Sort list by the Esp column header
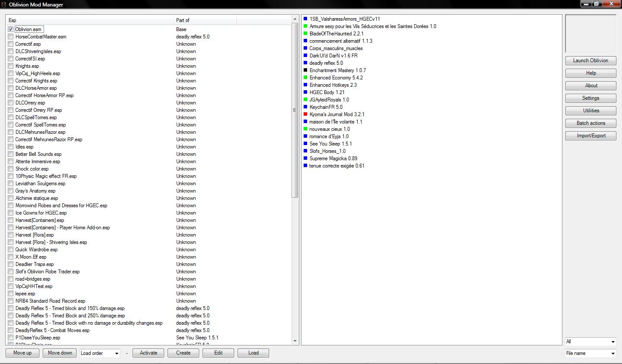 point(89,20)
